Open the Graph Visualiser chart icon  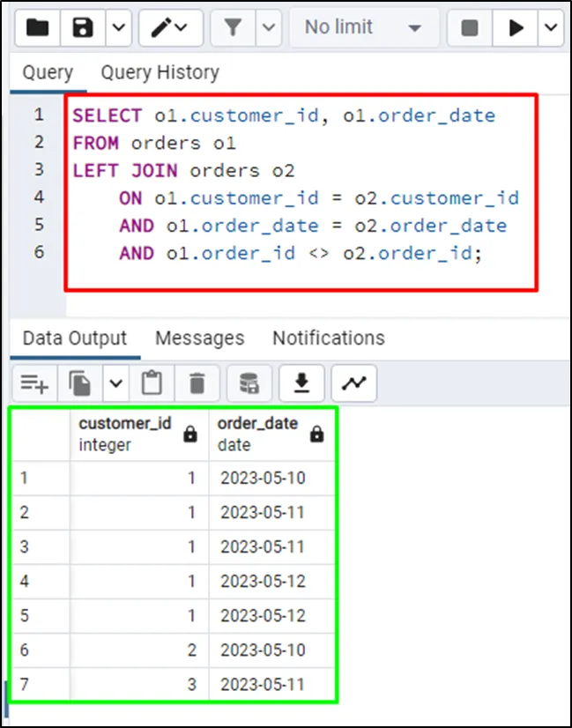[x=353, y=383]
